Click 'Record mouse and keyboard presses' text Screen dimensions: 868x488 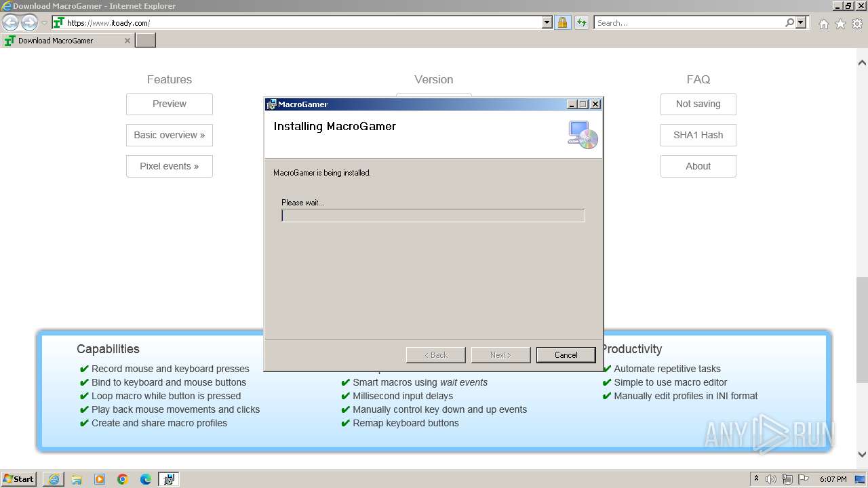[x=170, y=369]
